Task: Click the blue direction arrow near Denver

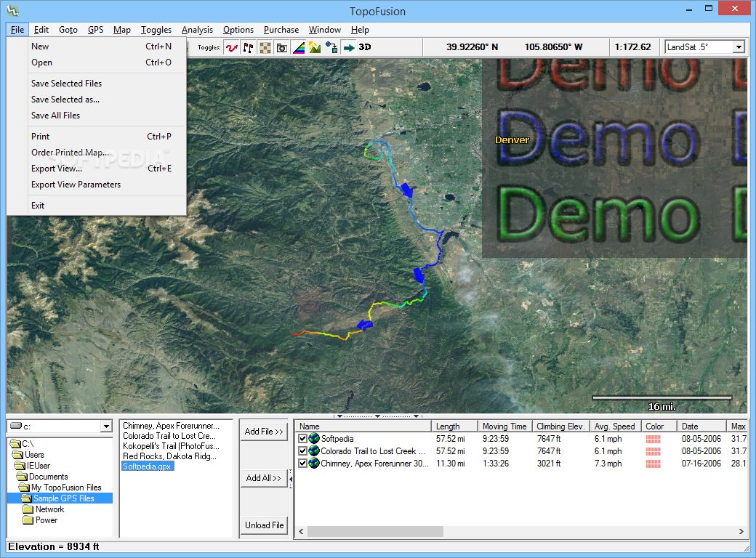Action: (x=407, y=190)
